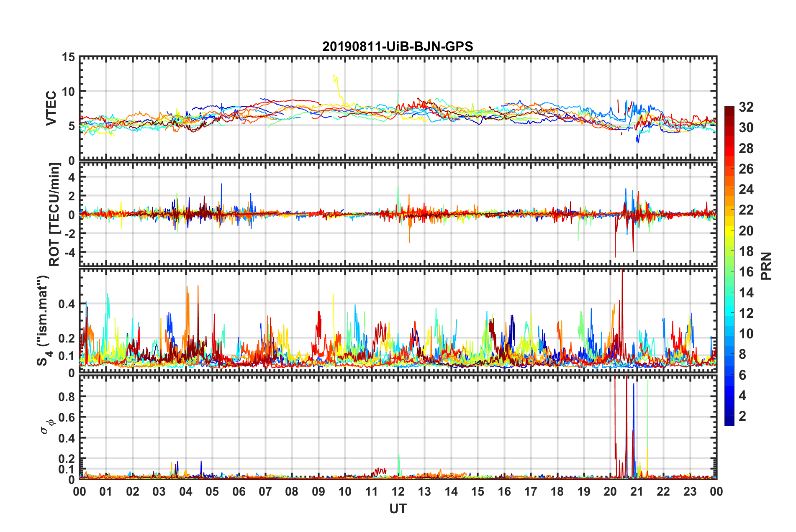796x532 pixels.
Task: Click ROT axis tick label -4
Action: (x=69, y=252)
